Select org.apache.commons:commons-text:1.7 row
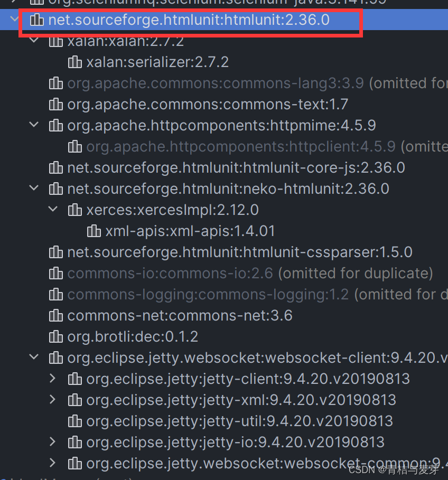Image resolution: width=448 pixels, height=480 pixels. pyautogui.click(x=224, y=105)
